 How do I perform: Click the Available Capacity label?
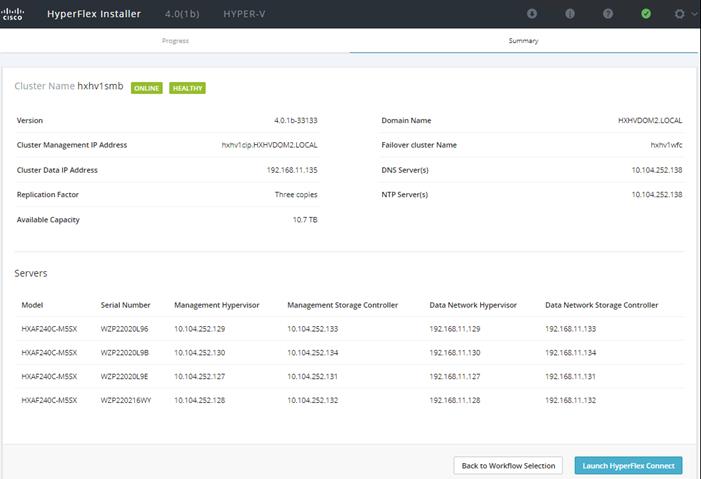pyautogui.click(x=48, y=220)
